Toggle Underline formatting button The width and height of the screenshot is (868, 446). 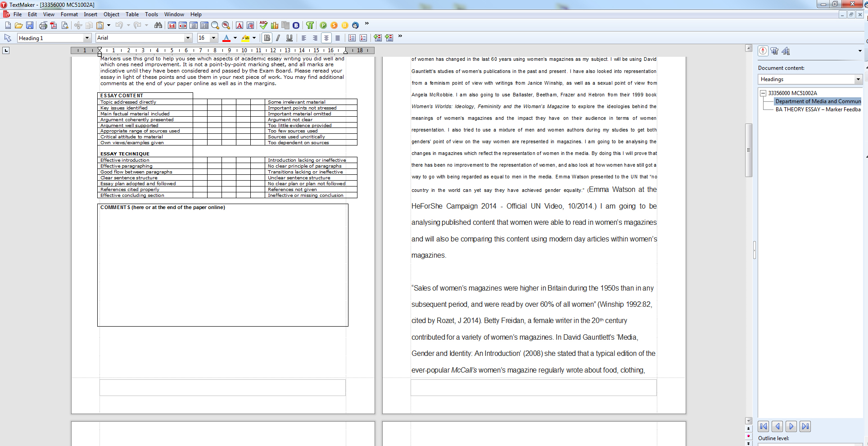click(x=289, y=38)
